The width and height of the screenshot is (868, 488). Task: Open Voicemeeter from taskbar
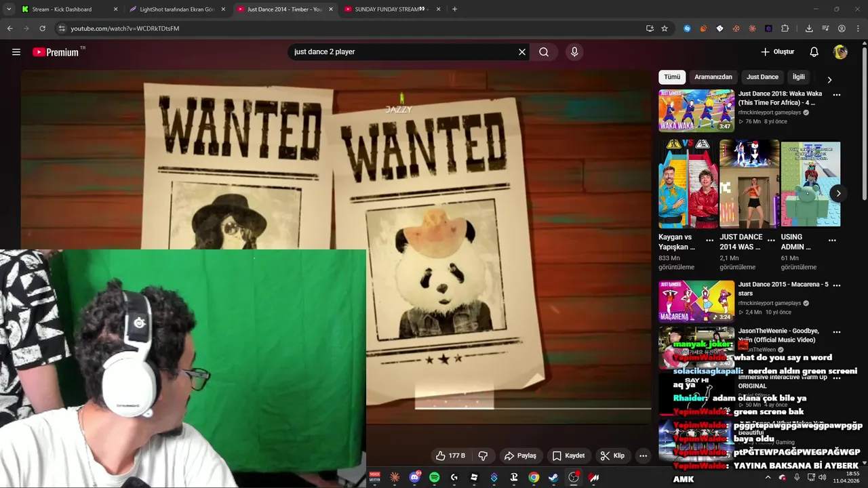375,477
